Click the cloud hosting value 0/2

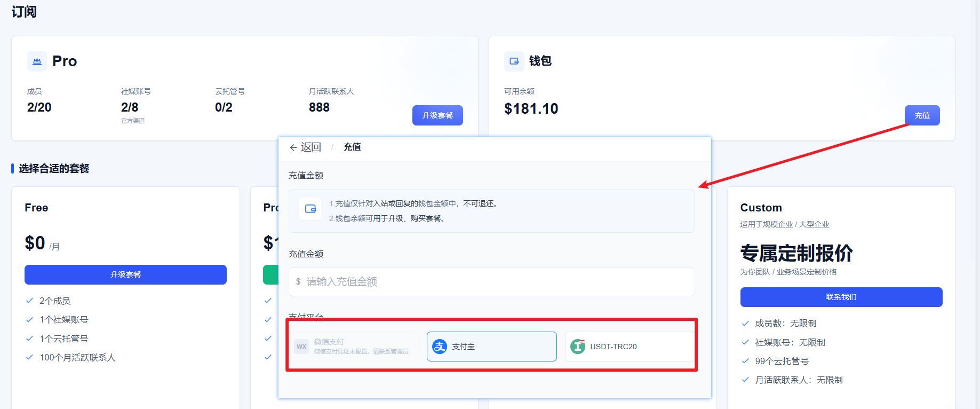click(x=224, y=107)
